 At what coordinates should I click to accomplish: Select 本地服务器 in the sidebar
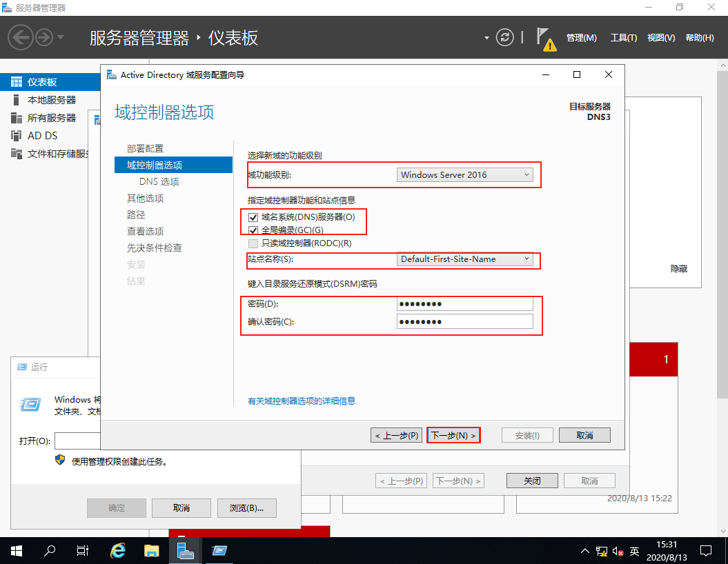point(51,100)
